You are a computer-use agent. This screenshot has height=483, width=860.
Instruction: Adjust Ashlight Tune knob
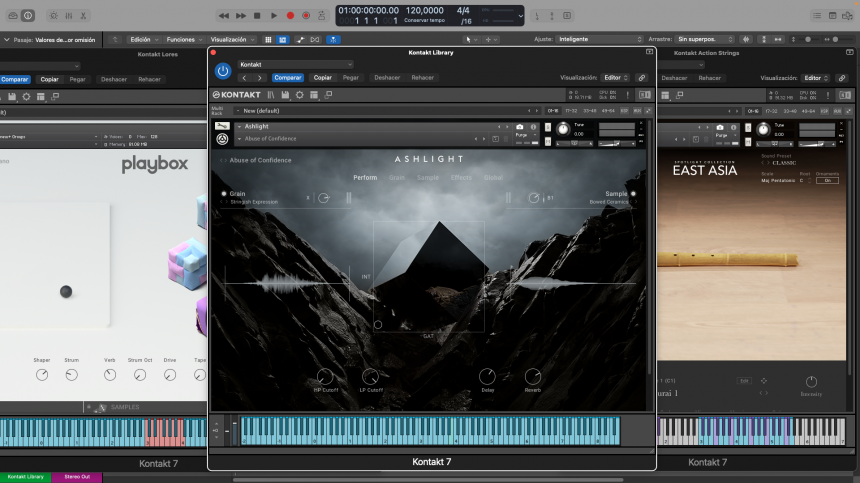tap(563, 129)
